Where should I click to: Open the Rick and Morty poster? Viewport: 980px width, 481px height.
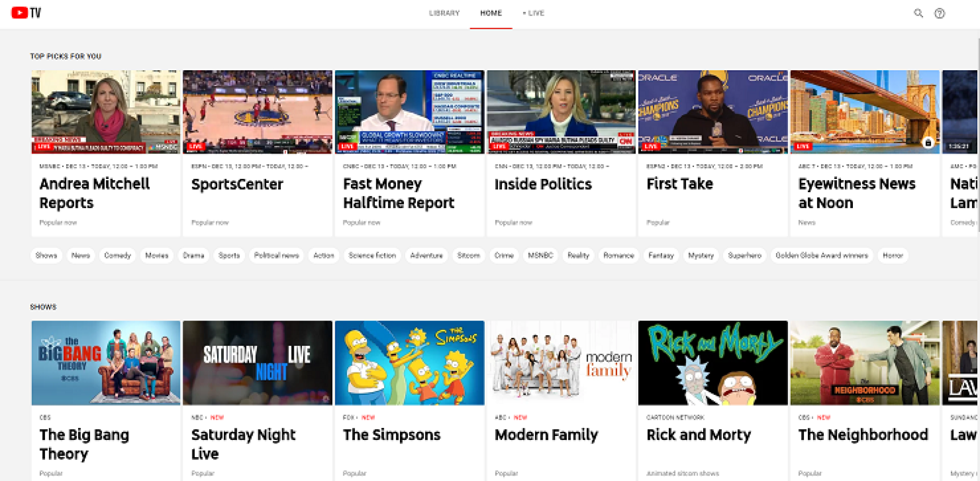tap(713, 363)
